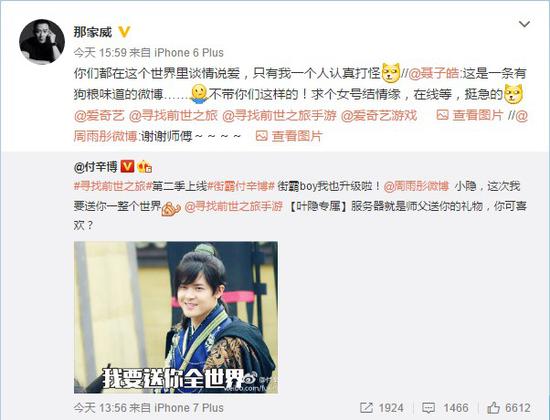This screenshot has width=550, height=420.
Task: Open the 那家威 username link
Action: click(93, 32)
